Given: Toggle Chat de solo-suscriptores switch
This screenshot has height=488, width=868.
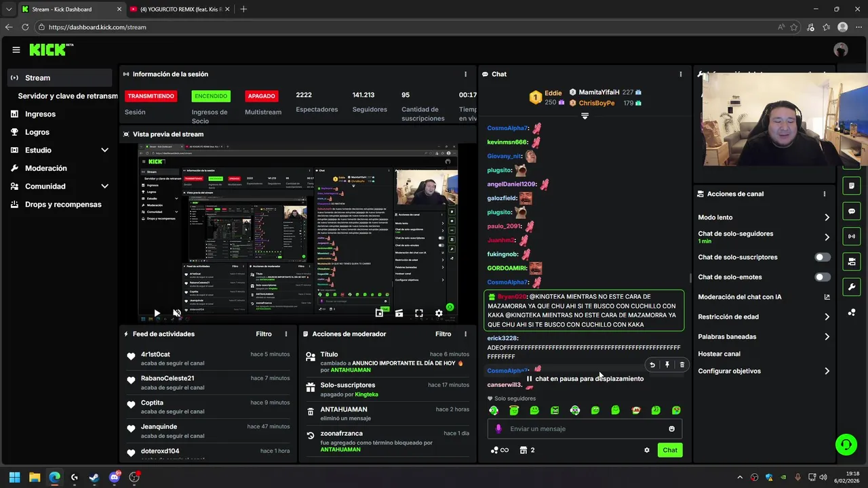Looking at the screenshot, I should [823, 258].
